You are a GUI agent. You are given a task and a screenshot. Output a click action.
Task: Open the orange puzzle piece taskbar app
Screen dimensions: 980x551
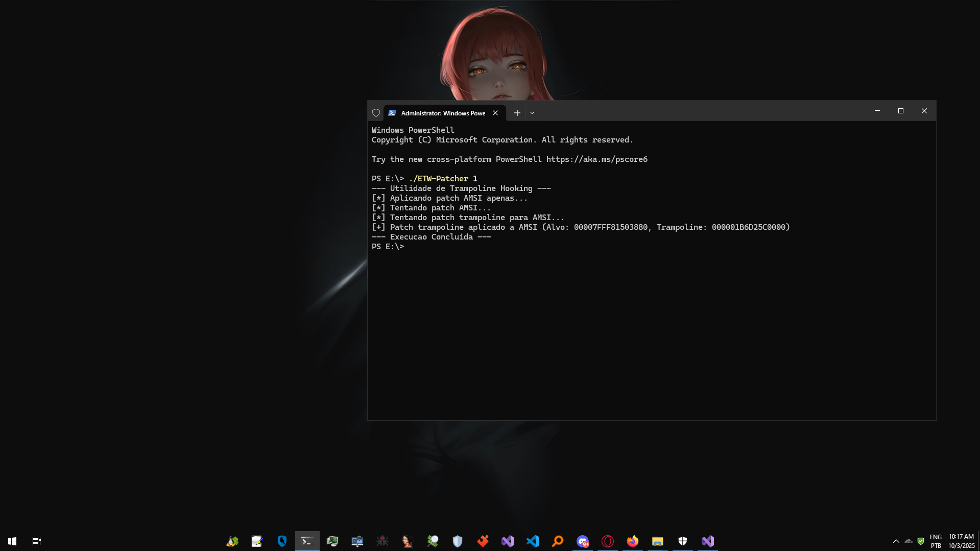[x=483, y=541]
